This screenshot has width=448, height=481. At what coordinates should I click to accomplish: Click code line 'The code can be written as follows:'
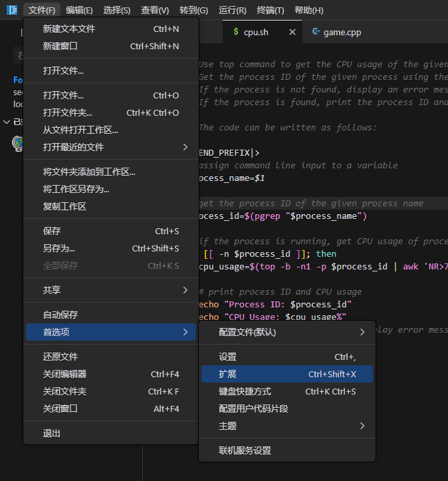[288, 127]
